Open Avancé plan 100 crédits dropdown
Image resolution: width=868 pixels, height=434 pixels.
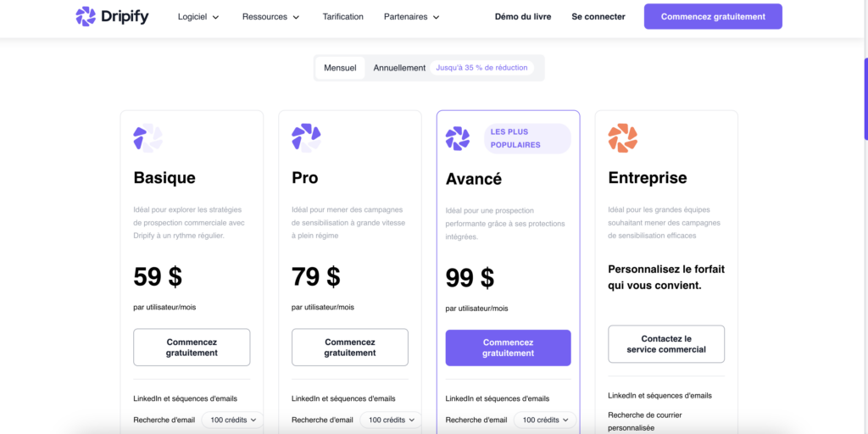(x=545, y=420)
